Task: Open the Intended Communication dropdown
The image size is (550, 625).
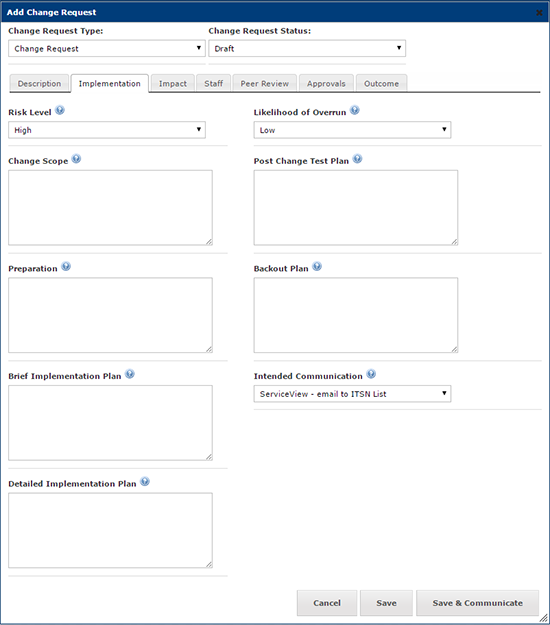Action: tap(352, 394)
